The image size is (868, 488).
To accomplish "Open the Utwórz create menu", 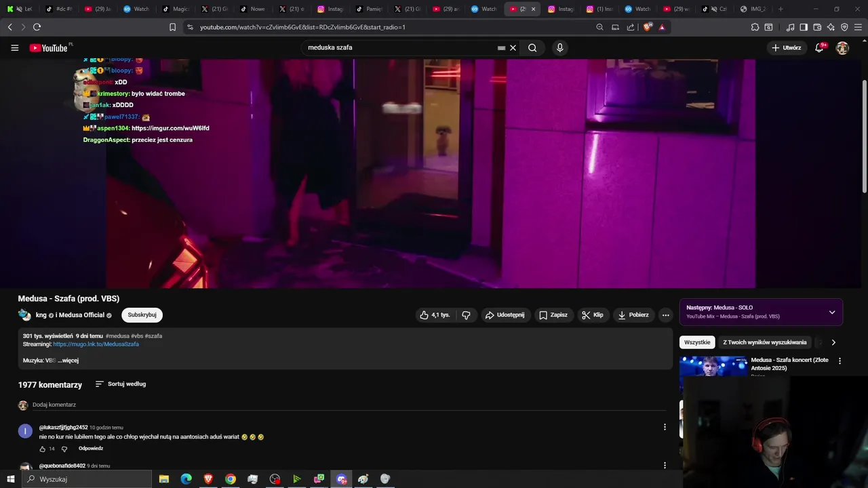I will [787, 47].
